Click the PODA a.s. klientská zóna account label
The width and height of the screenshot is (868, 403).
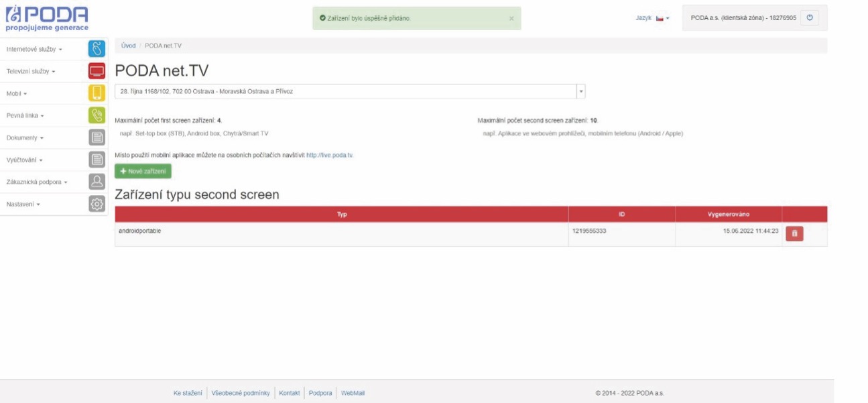pos(743,18)
